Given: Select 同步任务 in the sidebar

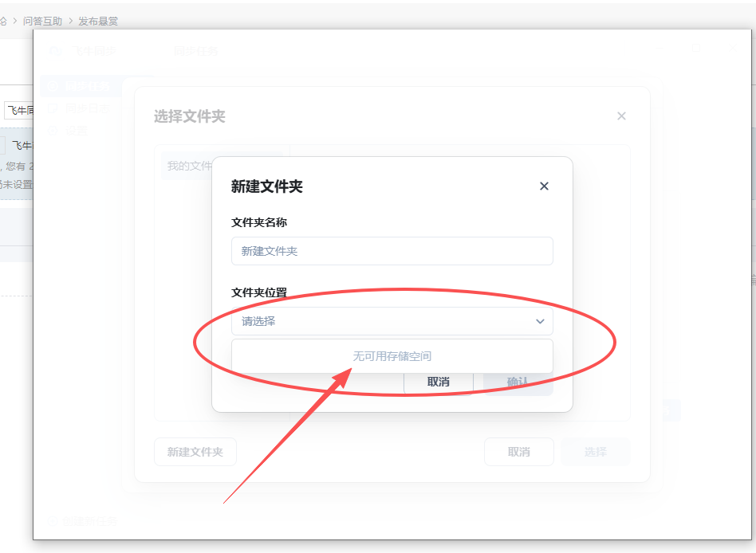Looking at the screenshot, I should 81,86.
